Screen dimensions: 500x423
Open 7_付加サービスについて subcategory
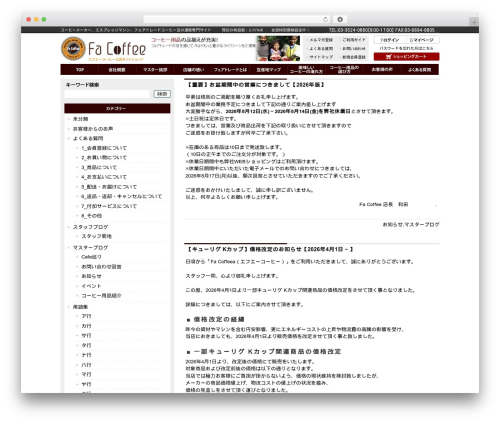(x=109, y=206)
